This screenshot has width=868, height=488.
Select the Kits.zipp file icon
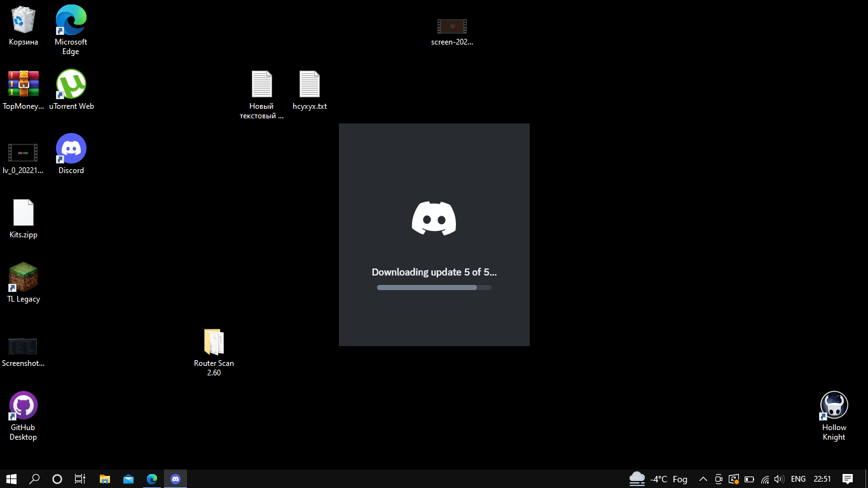click(x=24, y=218)
